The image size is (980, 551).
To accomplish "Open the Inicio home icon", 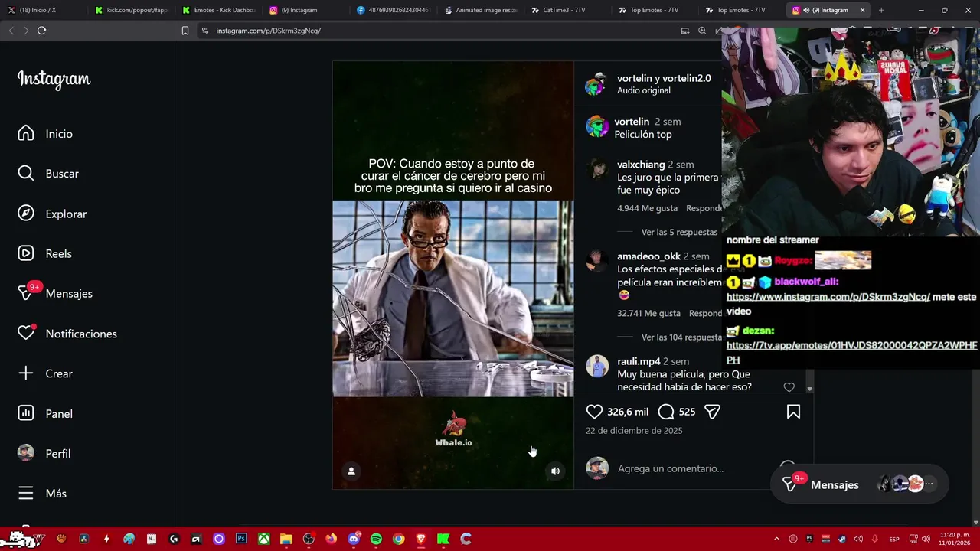I will [x=26, y=133].
